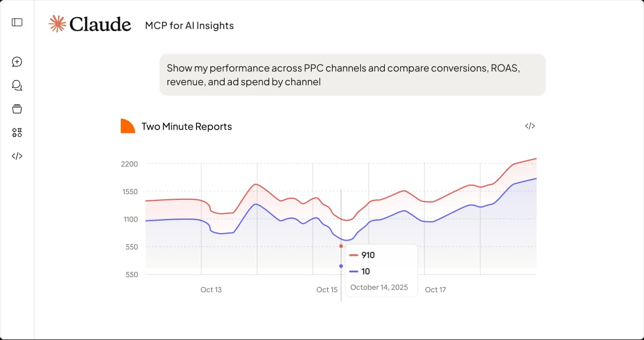Click the Oct 15 axis label
Viewport: 644px width, 340px height.
(x=327, y=290)
